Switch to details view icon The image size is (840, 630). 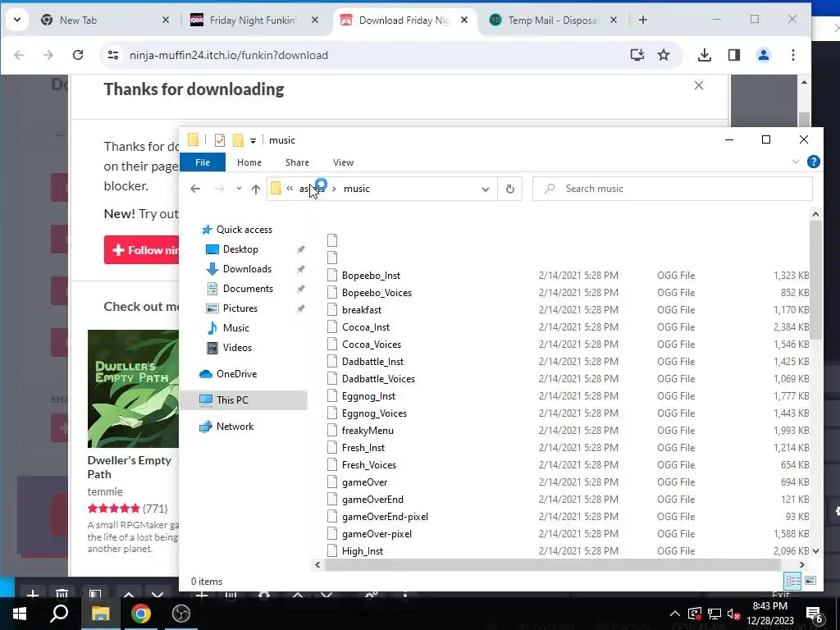point(793,581)
